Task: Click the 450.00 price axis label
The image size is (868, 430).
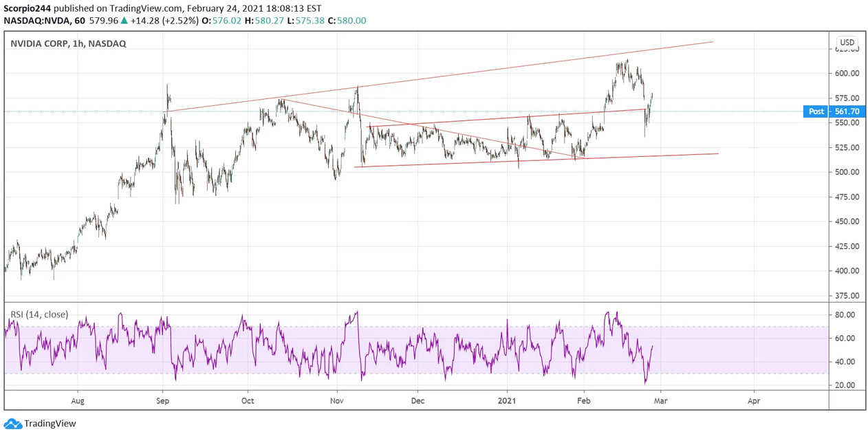Action: 845,222
